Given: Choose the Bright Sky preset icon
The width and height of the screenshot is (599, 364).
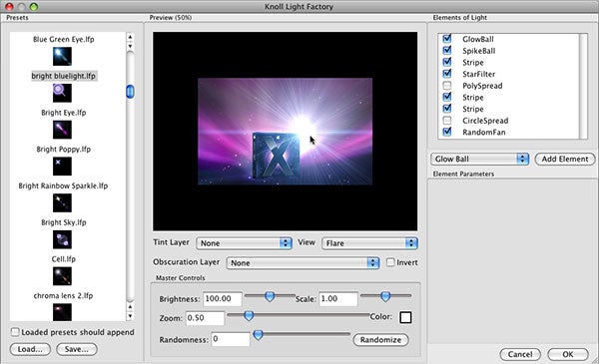Looking at the screenshot, I should 62,239.
